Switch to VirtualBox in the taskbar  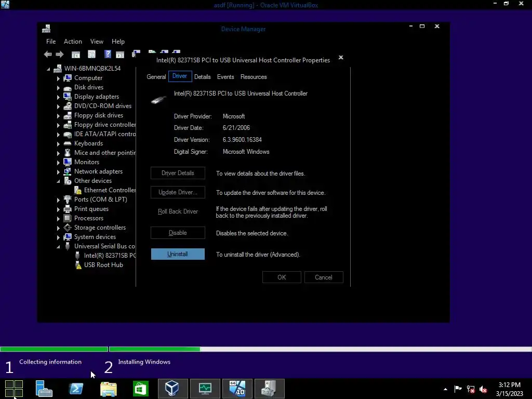pyautogui.click(x=172, y=389)
